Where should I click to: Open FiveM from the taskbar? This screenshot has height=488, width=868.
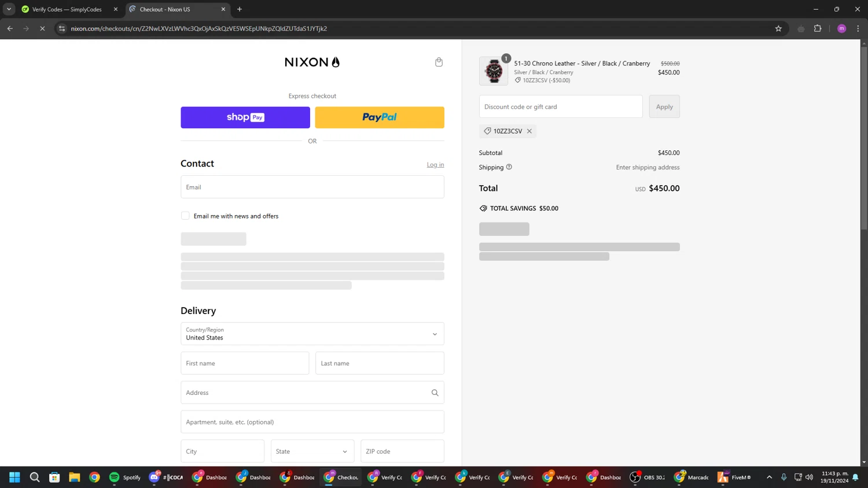coord(735,477)
